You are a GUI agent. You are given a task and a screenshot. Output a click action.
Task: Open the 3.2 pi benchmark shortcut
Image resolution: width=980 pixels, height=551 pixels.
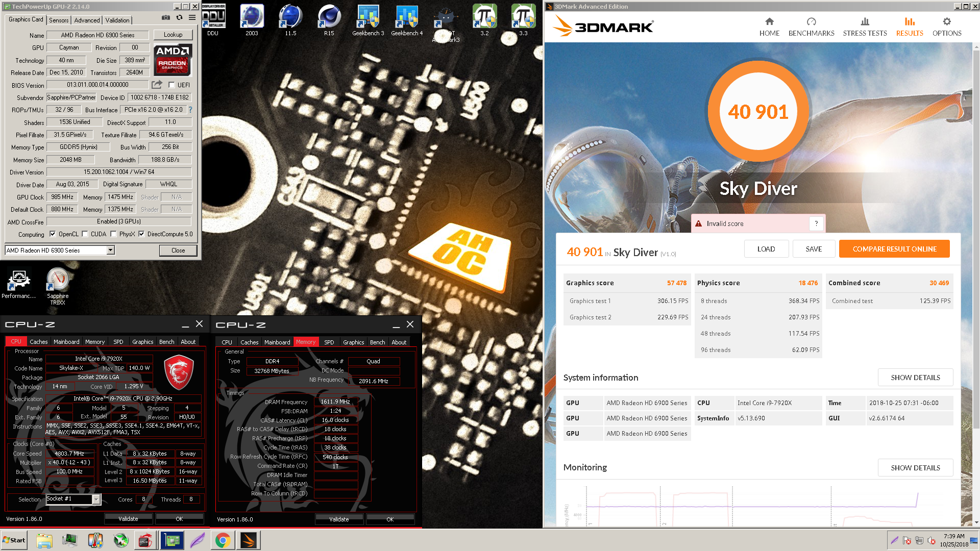[x=484, y=20]
